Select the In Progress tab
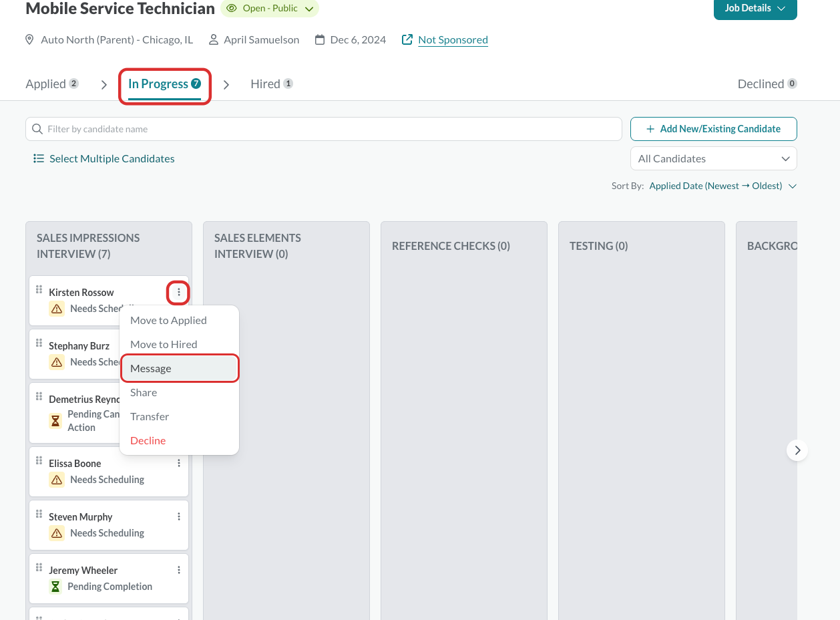Screen dimensions: 840x620 (x=165, y=84)
